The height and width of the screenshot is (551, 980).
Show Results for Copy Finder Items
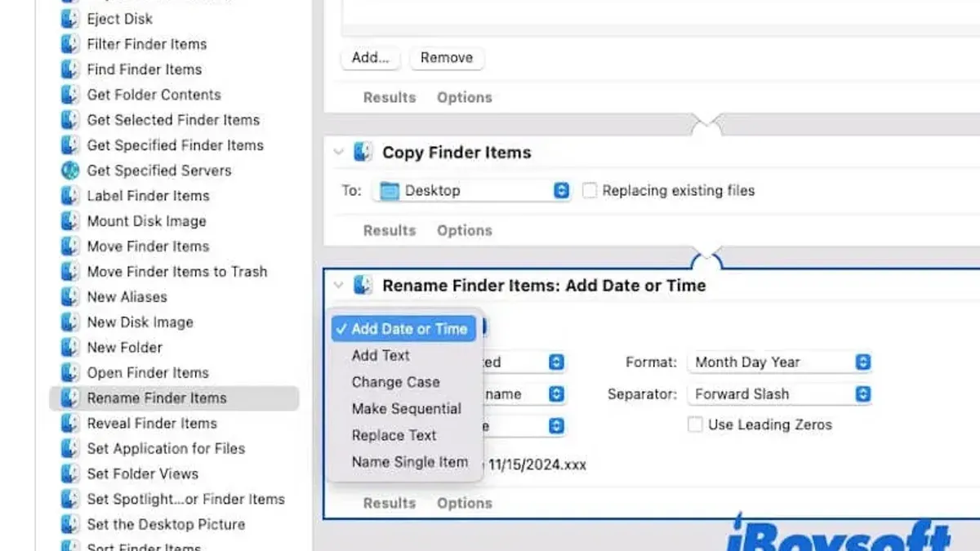pos(390,230)
